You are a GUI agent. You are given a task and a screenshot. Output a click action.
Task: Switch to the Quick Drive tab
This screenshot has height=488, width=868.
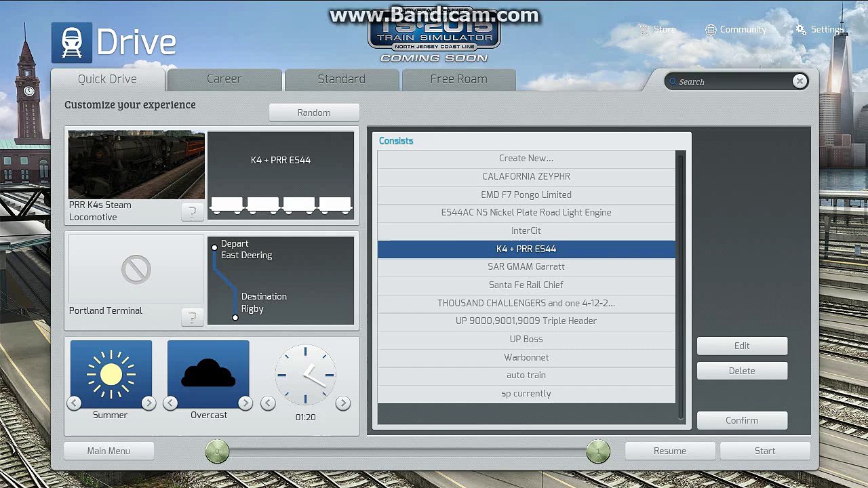click(108, 79)
